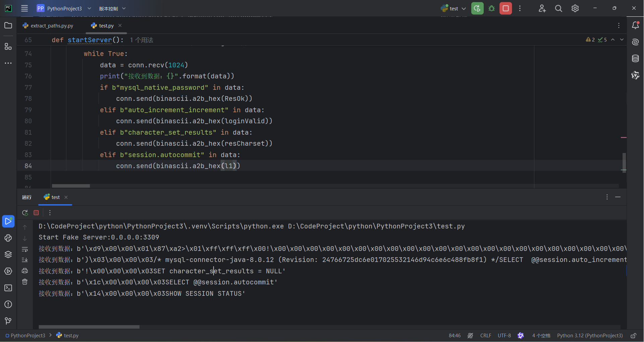Open the right sidebar plugin star icon
Viewport: 644px width, 342px height.
(635, 75)
